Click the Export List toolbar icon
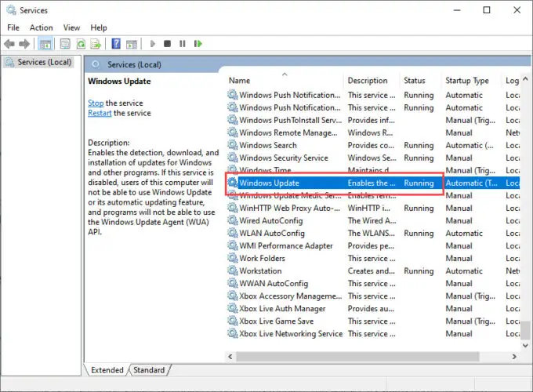 tap(96, 44)
